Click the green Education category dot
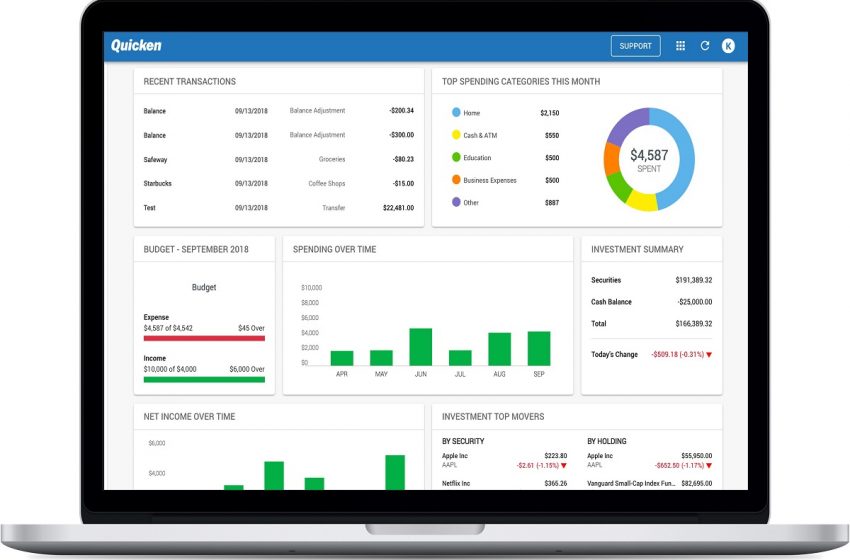 pyautogui.click(x=456, y=157)
